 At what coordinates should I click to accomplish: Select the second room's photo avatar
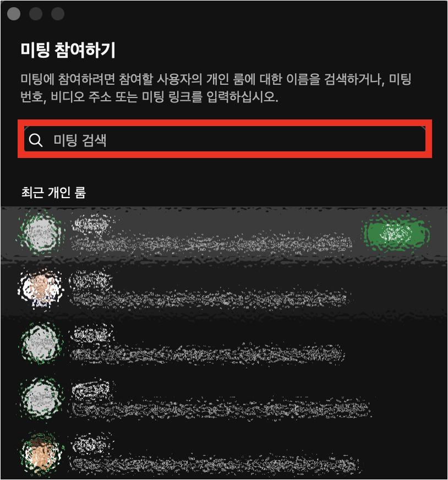click(x=41, y=288)
